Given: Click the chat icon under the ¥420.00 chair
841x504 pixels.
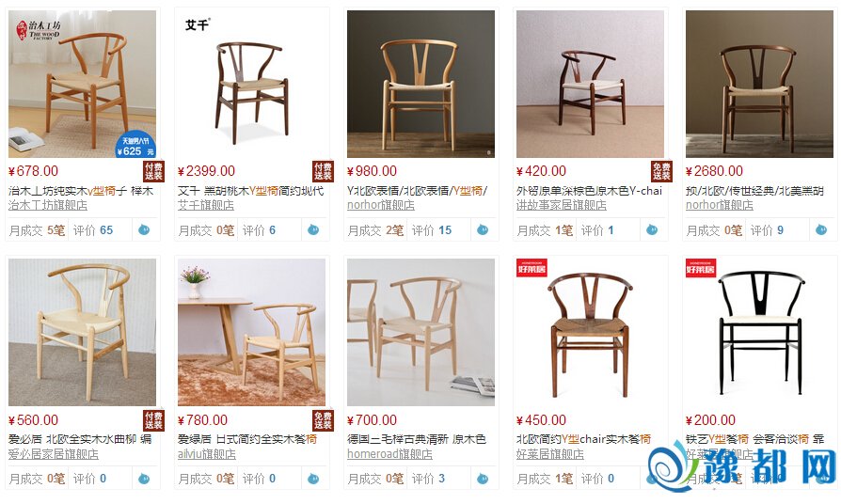Looking at the screenshot, I should pyautogui.click(x=652, y=230).
